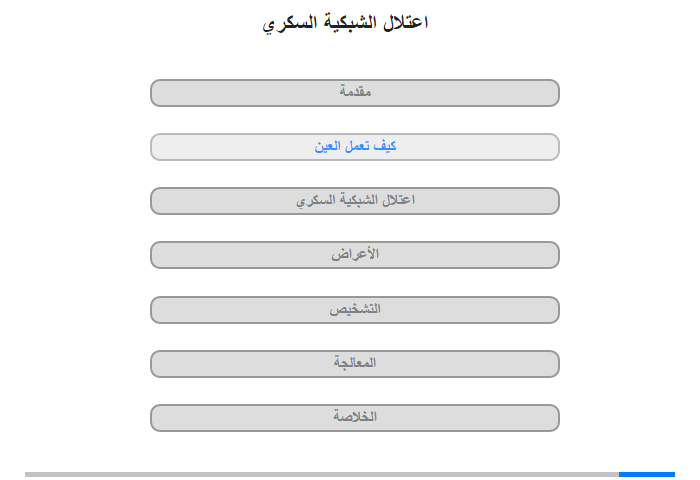Show the Diagnosis (التشخيص) chapter
The width and height of the screenshot is (700, 480).
[355, 310]
